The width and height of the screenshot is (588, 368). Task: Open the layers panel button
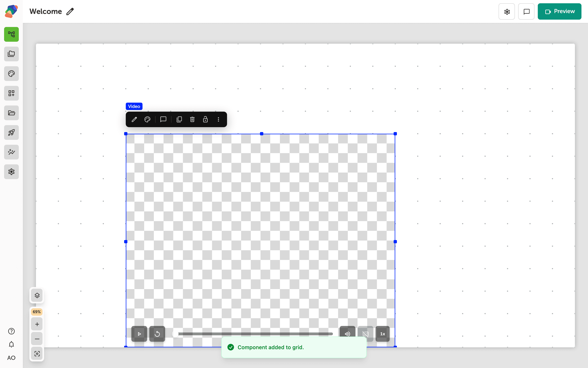click(37, 295)
